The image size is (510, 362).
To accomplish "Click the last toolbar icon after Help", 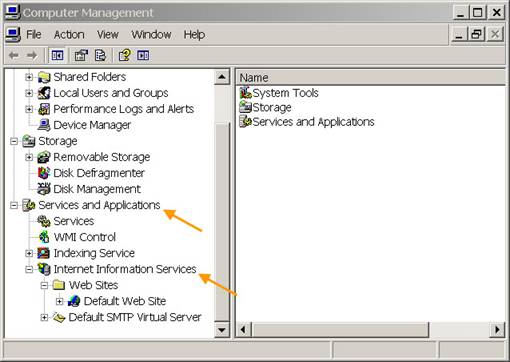I will point(143,55).
